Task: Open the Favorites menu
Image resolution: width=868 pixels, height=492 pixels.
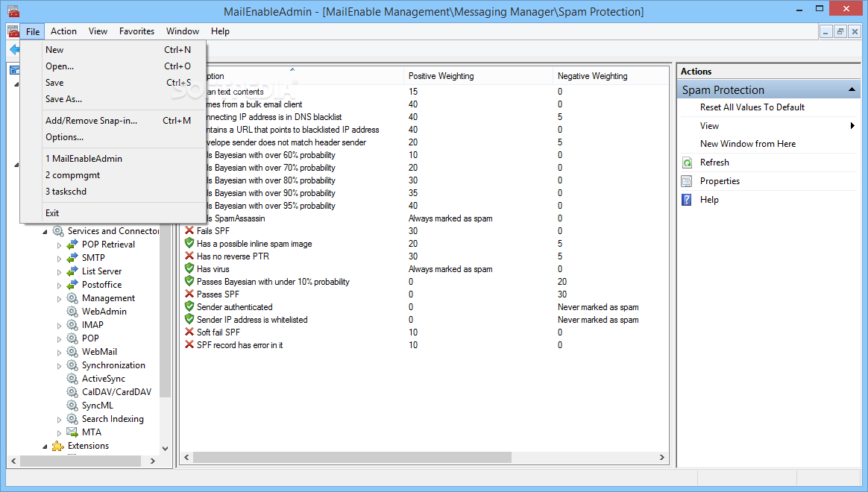Action: (136, 31)
